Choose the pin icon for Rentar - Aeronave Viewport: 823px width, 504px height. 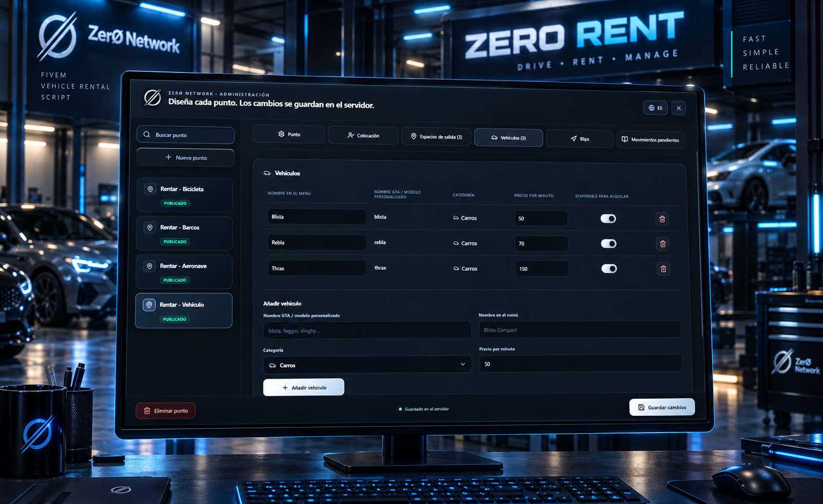pyautogui.click(x=149, y=266)
